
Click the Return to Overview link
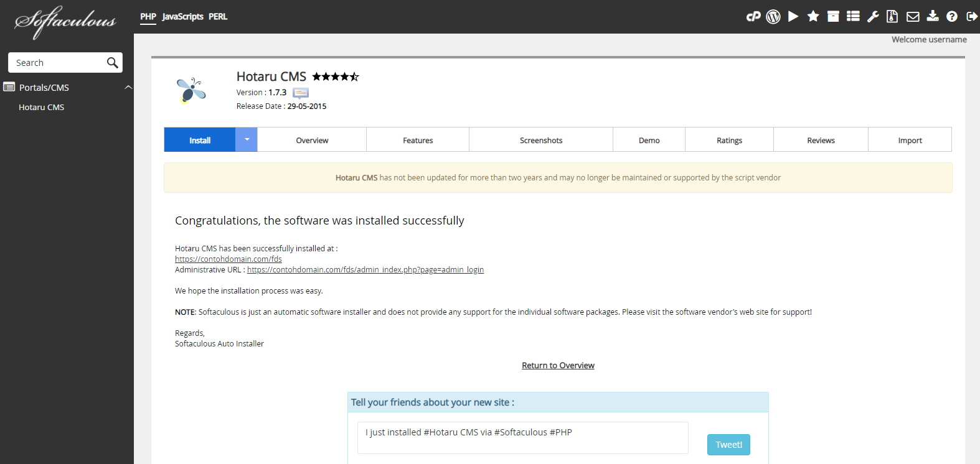pos(558,366)
